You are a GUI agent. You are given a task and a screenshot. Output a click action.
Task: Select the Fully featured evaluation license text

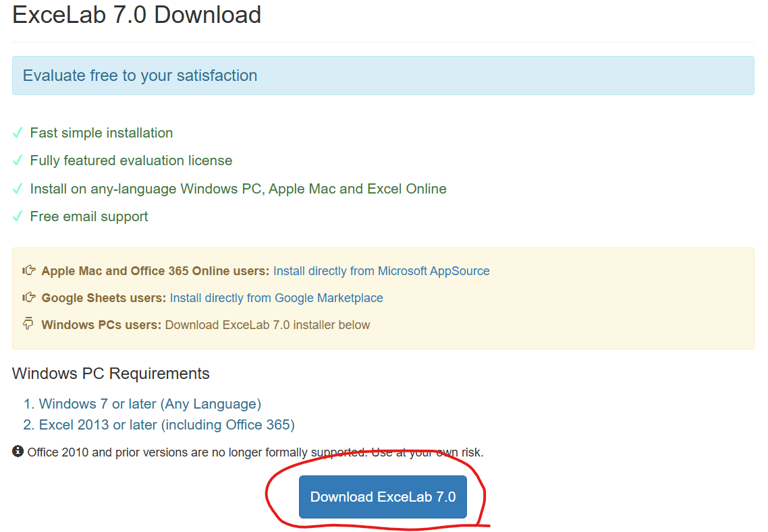(132, 161)
